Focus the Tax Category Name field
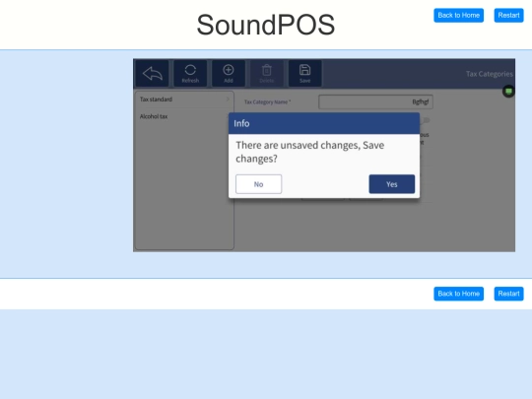This screenshot has width=532, height=399. [x=375, y=101]
